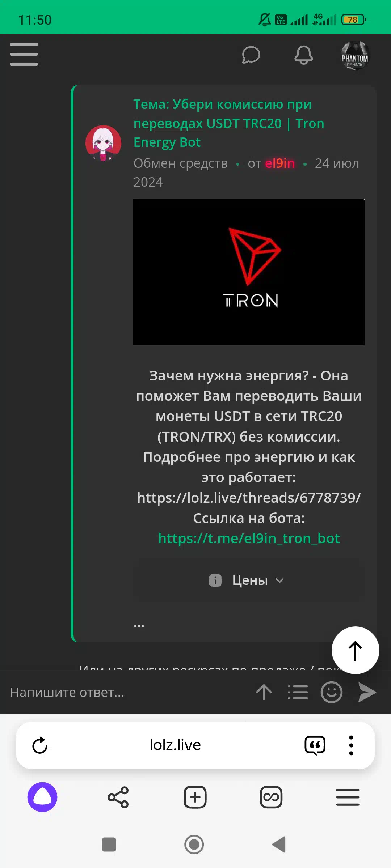391x868 pixels.
Task: Tap the upload arrow icon in reply bar
Action: pos(264,692)
